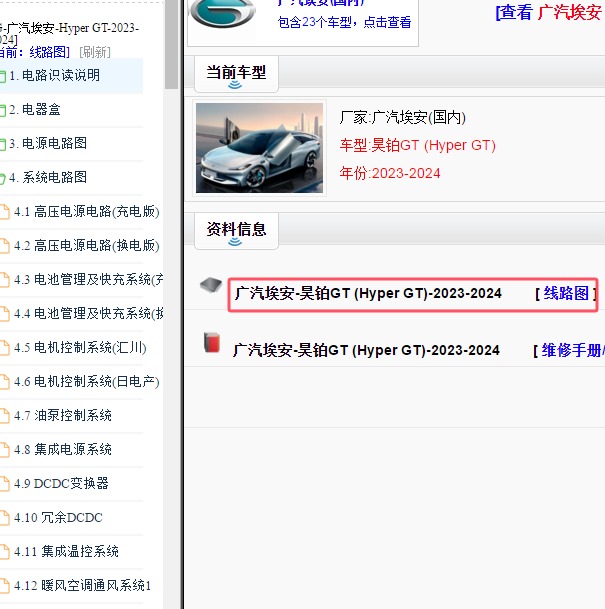
Task: Open 4.12 暖风空调通风系统1 diagram
Action: click(82, 585)
